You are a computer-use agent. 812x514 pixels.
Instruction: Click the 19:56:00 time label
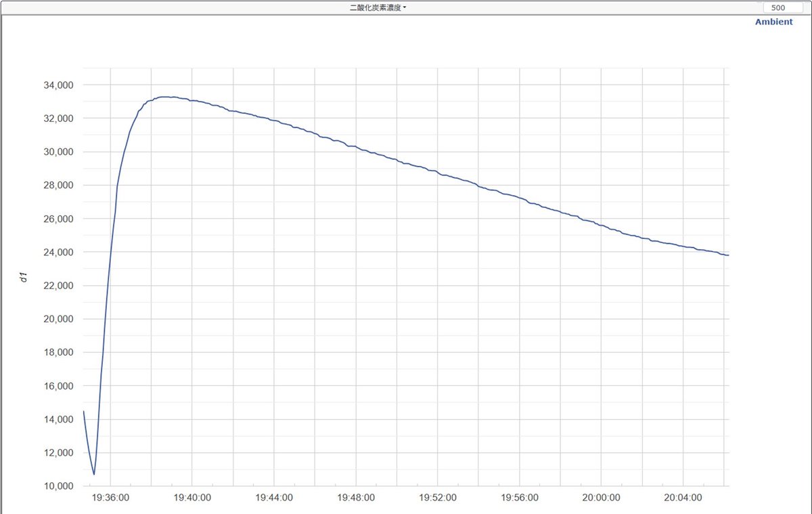[x=520, y=498]
